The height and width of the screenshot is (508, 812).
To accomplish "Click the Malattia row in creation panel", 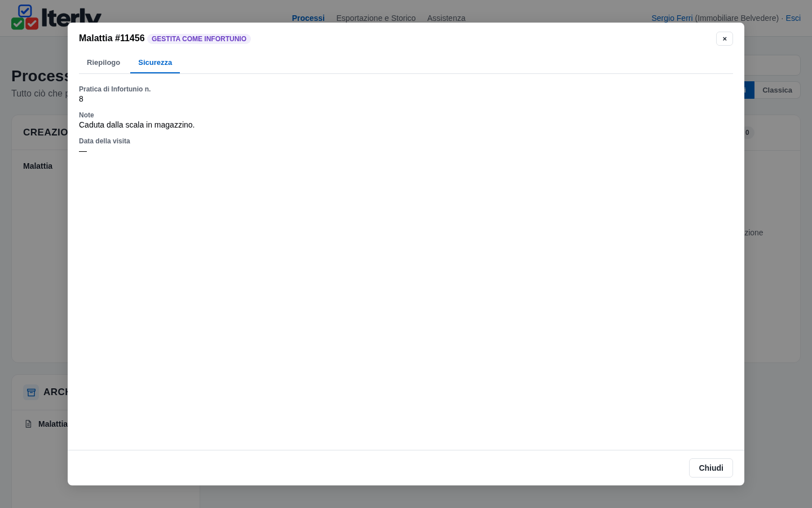I will 38,166.
